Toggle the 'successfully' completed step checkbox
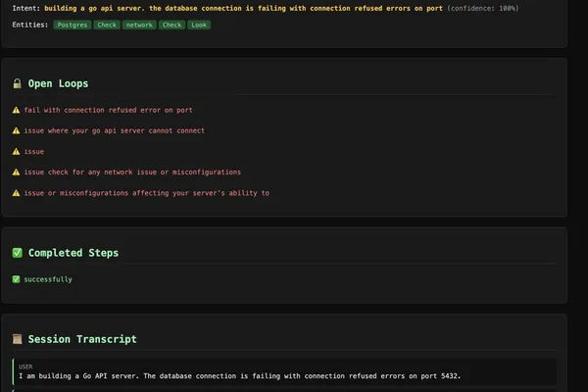The width and height of the screenshot is (588, 392). click(x=16, y=279)
